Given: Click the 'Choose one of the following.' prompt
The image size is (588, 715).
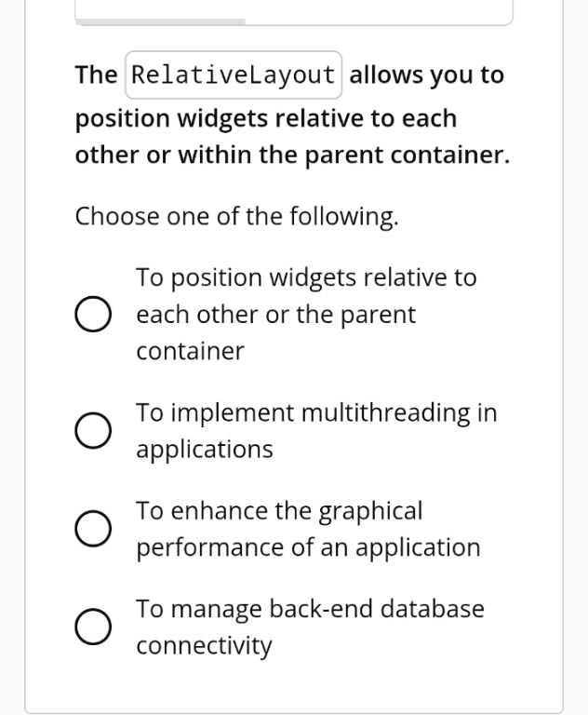Looking at the screenshot, I should coord(236,217).
